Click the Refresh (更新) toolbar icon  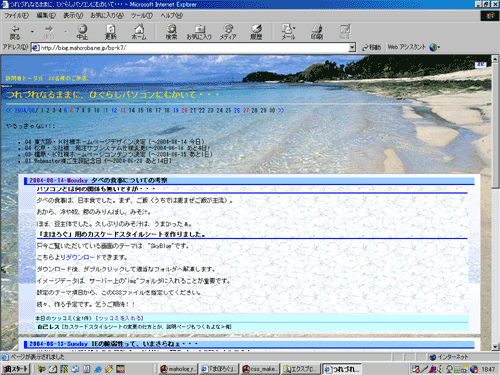[111, 32]
